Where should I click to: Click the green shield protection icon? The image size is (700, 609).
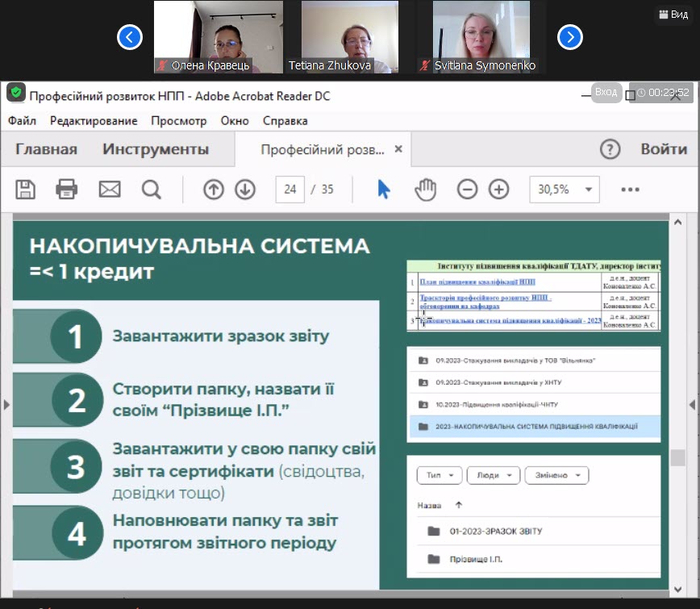[16, 93]
